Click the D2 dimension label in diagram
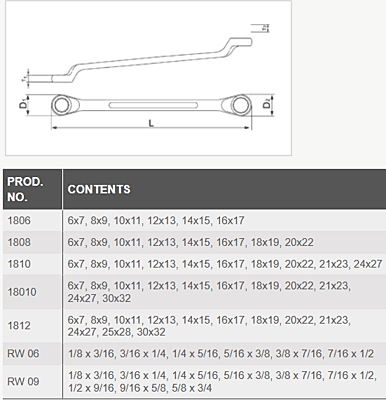The width and height of the screenshot is (386, 400). click(267, 105)
